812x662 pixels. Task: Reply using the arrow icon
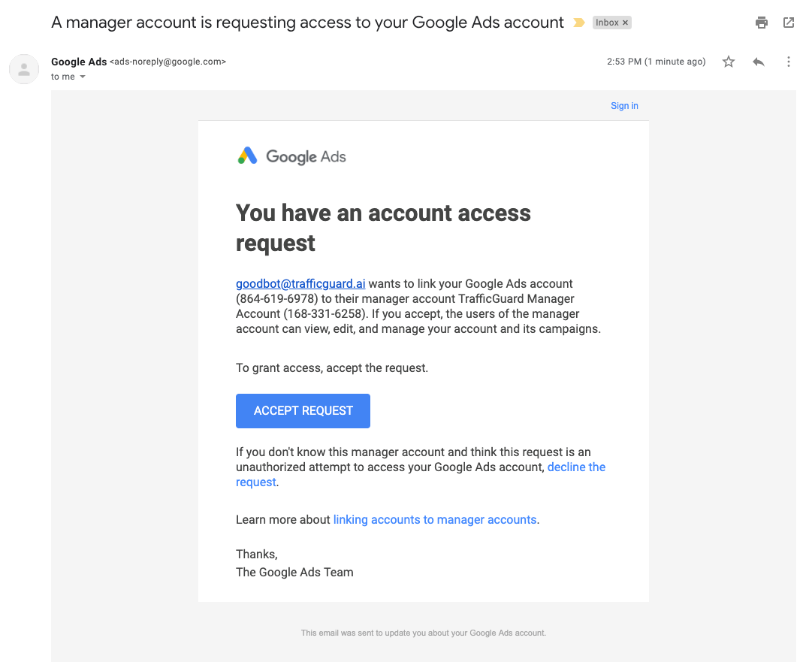[759, 62]
